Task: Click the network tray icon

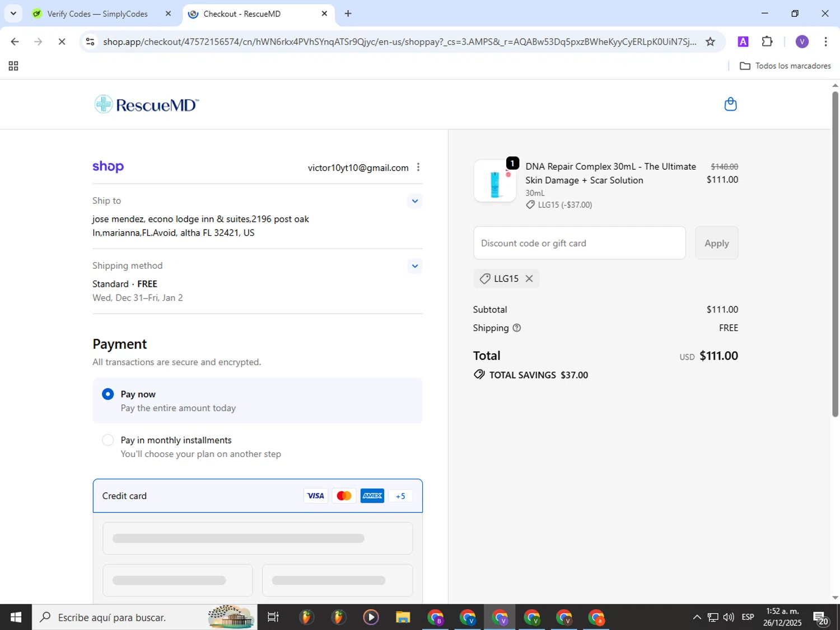Action: pos(712,617)
